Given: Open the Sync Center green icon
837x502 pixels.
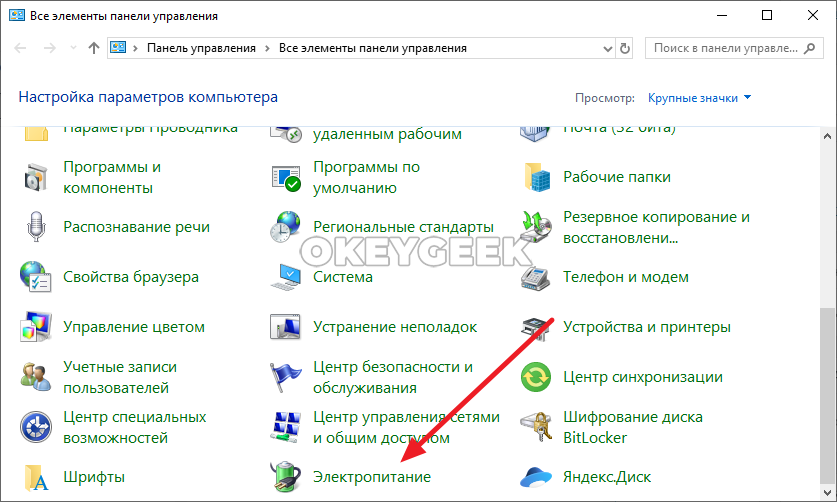Looking at the screenshot, I should pos(536,377).
